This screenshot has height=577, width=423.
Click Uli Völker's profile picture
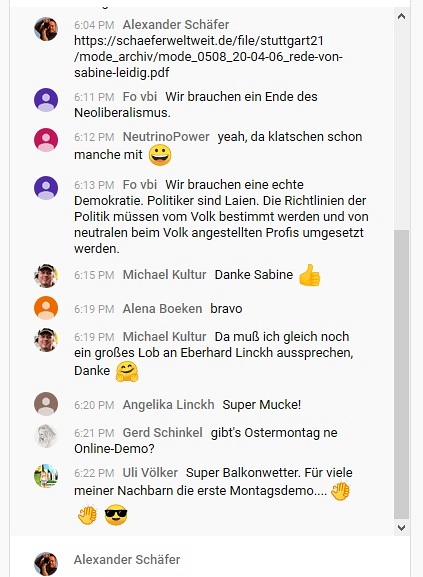click(46, 476)
